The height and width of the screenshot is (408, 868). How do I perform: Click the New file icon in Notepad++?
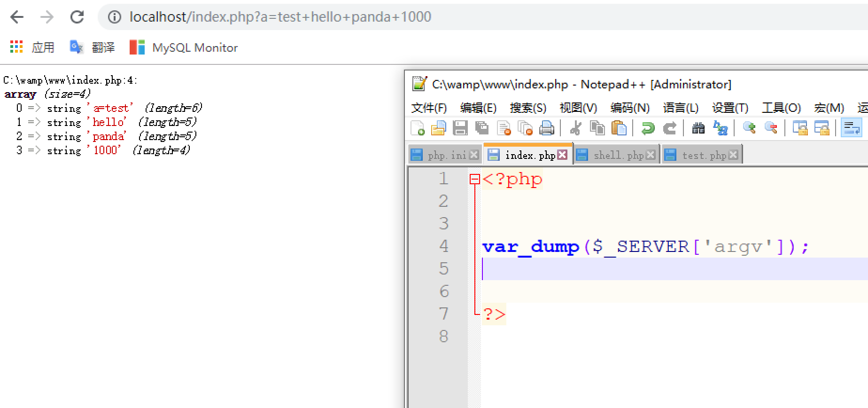pos(417,128)
